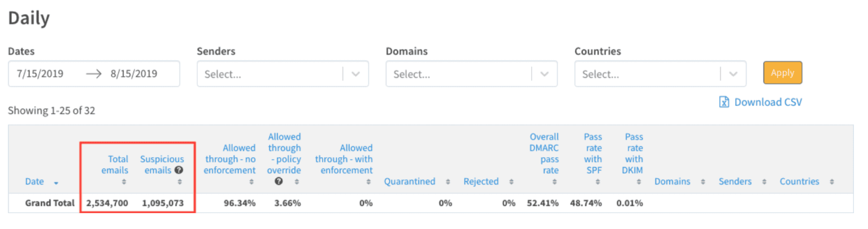Screen dimensions: 868x229
Task: Click the Download CSV link
Action: 767,102
